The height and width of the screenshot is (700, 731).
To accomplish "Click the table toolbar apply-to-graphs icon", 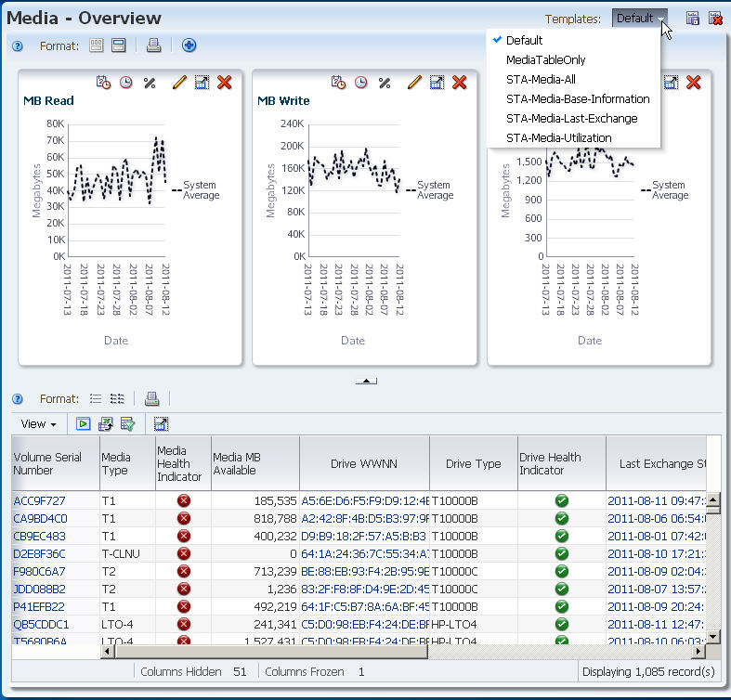I will tap(161, 423).
